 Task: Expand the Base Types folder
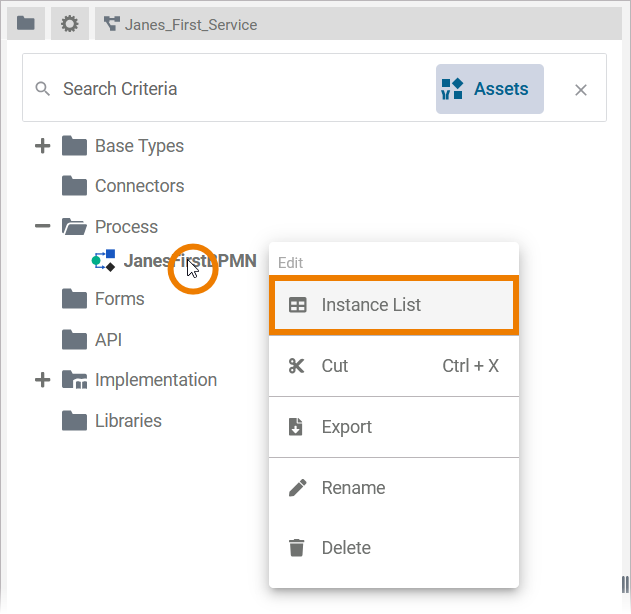[x=42, y=146]
